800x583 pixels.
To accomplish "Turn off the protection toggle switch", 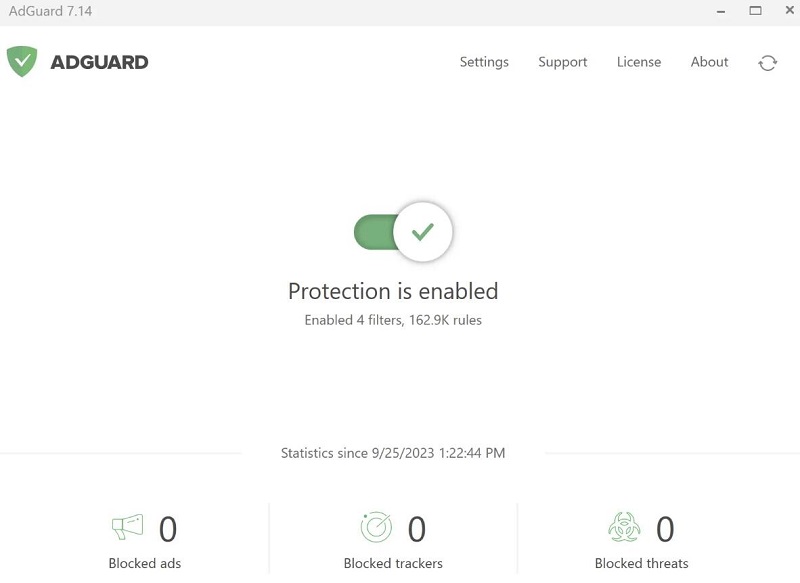I will point(403,232).
